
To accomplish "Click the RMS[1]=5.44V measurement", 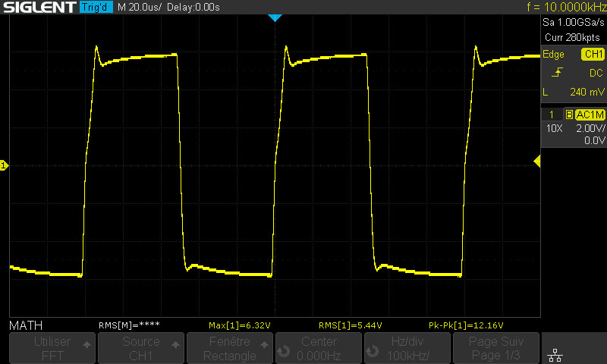I will pos(350,325).
